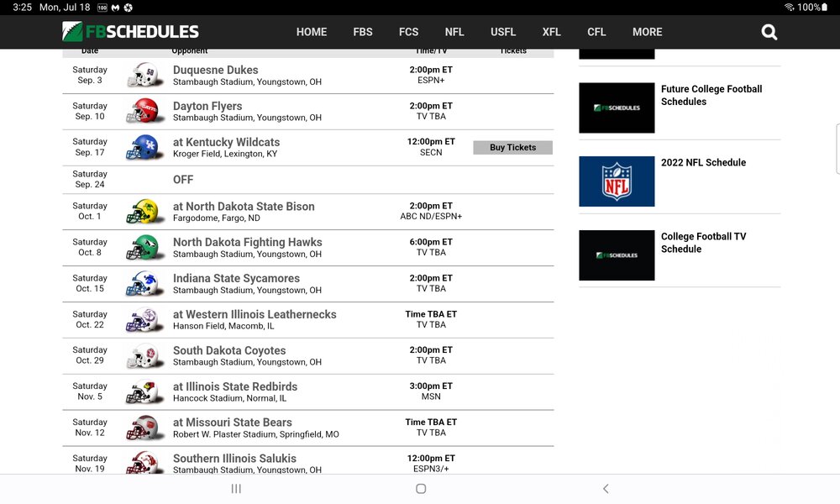Open the search magnifier icon

(x=769, y=32)
